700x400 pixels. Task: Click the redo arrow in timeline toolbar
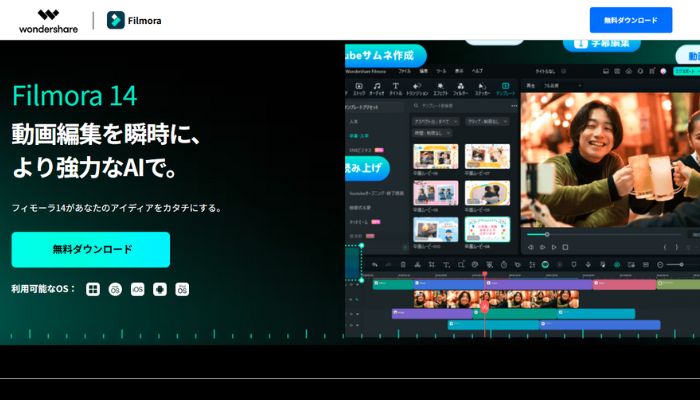388,265
